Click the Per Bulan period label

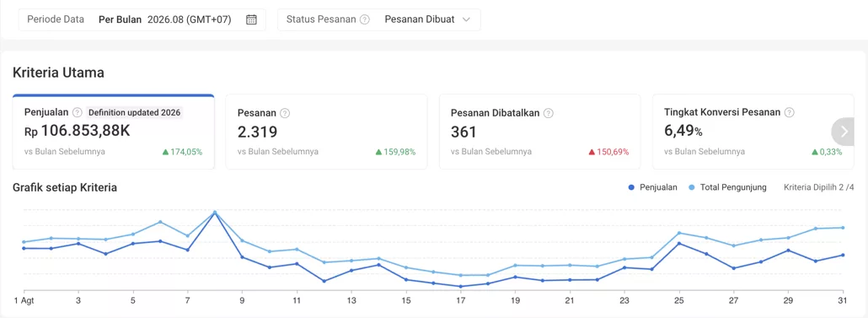click(121, 19)
